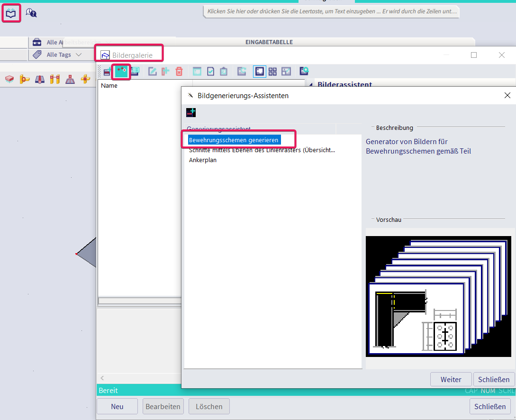Viewport: 516px width, 420px height.
Task: Click the Neu button
Action: (117, 407)
